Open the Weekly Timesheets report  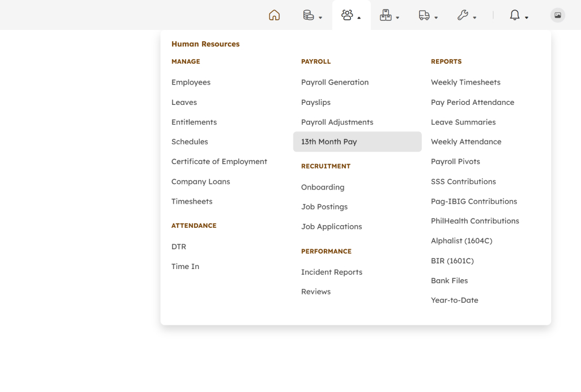466,82
